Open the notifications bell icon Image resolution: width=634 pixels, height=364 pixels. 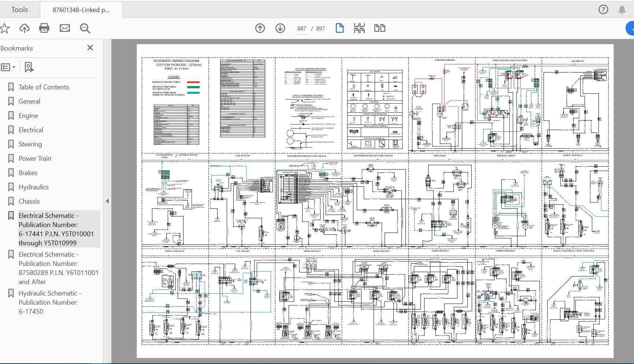point(622,10)
